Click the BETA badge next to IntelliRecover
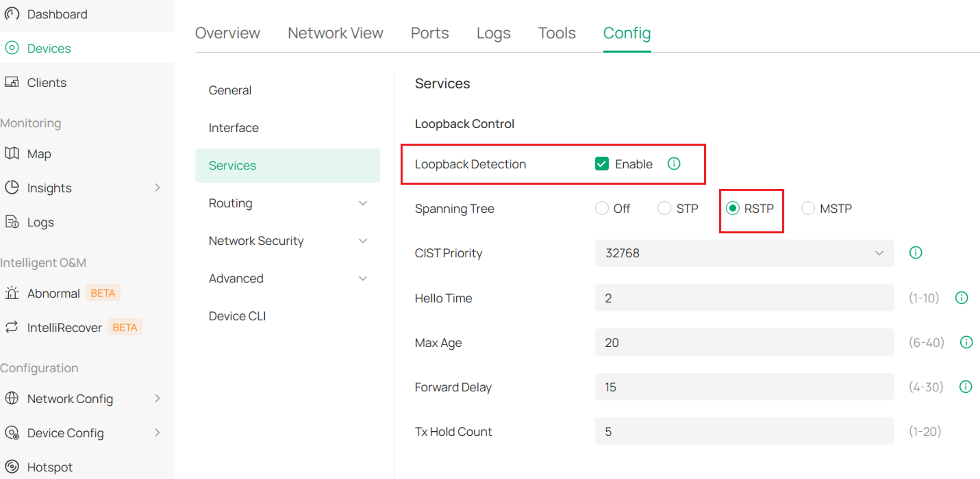This screenshot has height=479, width=980. pos(125,327)
